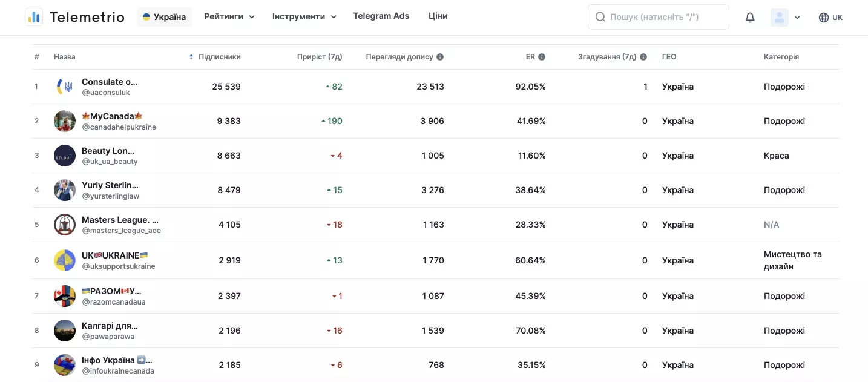Open the Consulate channel avatar
Viewport: 868px width, 382px height.
[65, 87]
